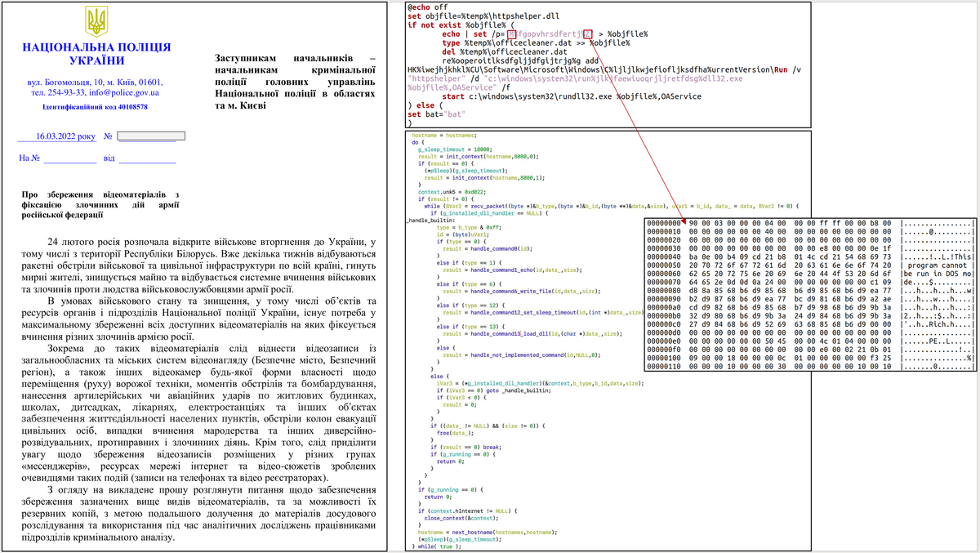This screenshot has height=553, width=980.
Task: Click "if (result == 0) break;"
Action: [465, 447]
